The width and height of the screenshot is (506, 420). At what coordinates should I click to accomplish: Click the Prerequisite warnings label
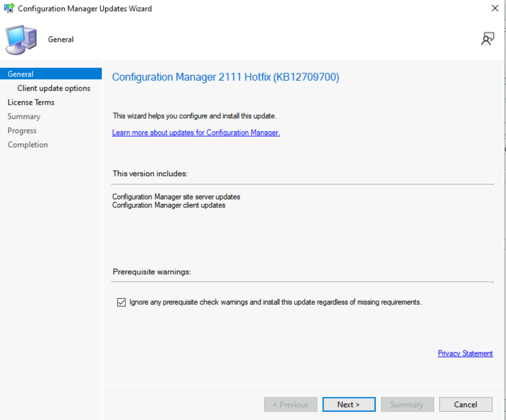click(152, 272)
